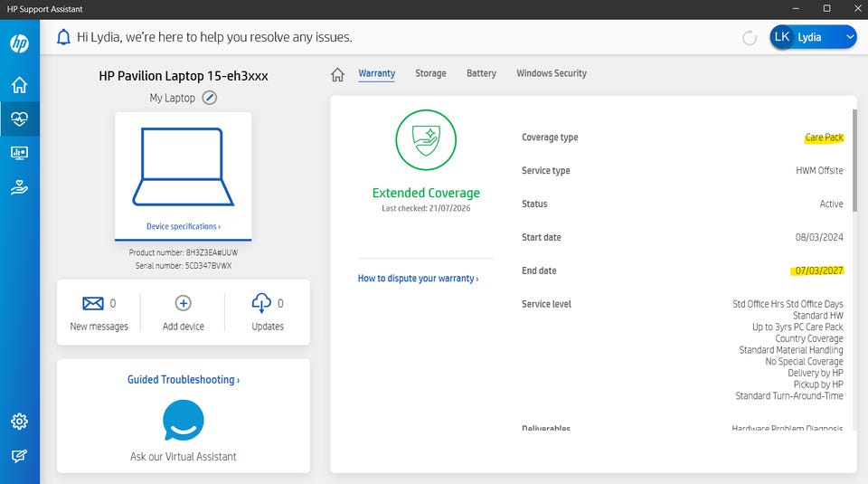
Task: Click the Coverage type label
Action: pyautogui.click(x=550, y=138)
